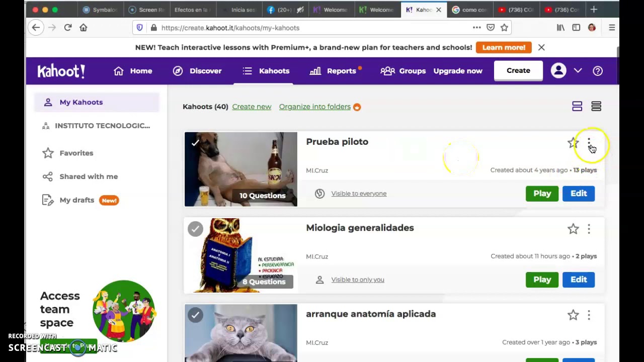
Task: Click the Create new link
Action: pos(252,107)
